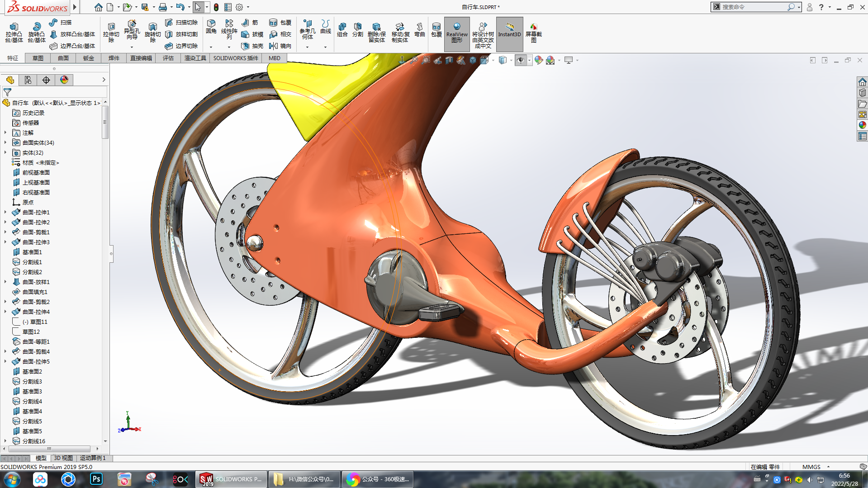Screen dimensions: 868x488
Task: Click the 删除/保留实体 delete body button
Action: coord(376,33)
